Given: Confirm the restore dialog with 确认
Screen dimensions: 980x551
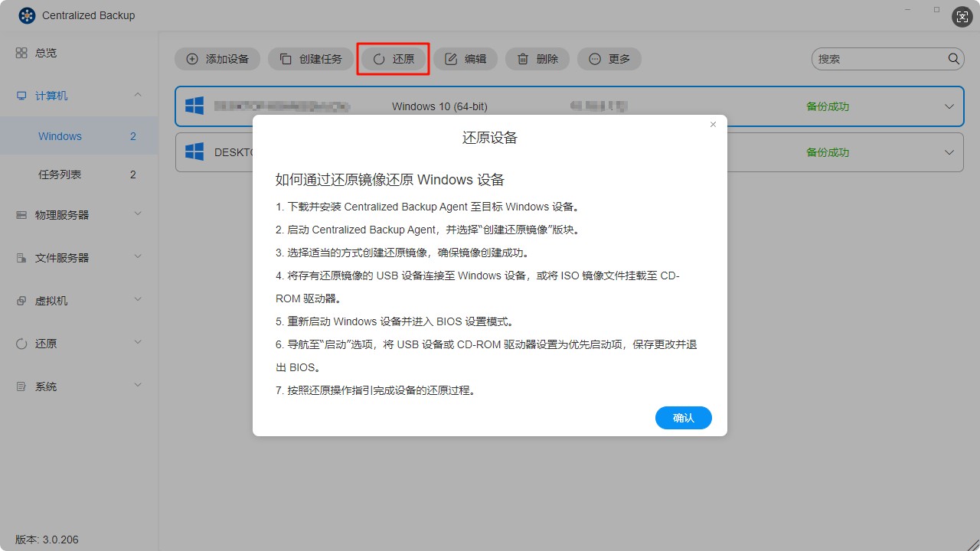Looking at the screenshot, I should [x=683, y=418].
